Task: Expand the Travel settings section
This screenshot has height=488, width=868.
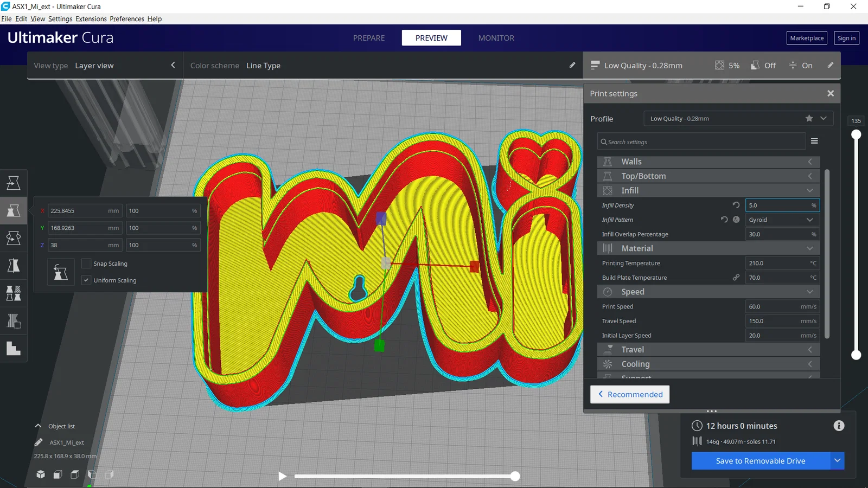Action: (x=709, y=350)
